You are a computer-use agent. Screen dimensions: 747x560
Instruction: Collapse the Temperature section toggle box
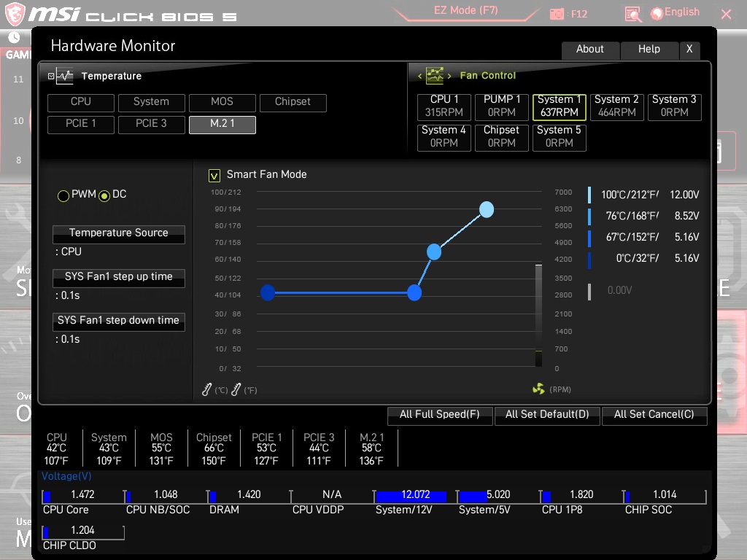(x=51, y=76)
